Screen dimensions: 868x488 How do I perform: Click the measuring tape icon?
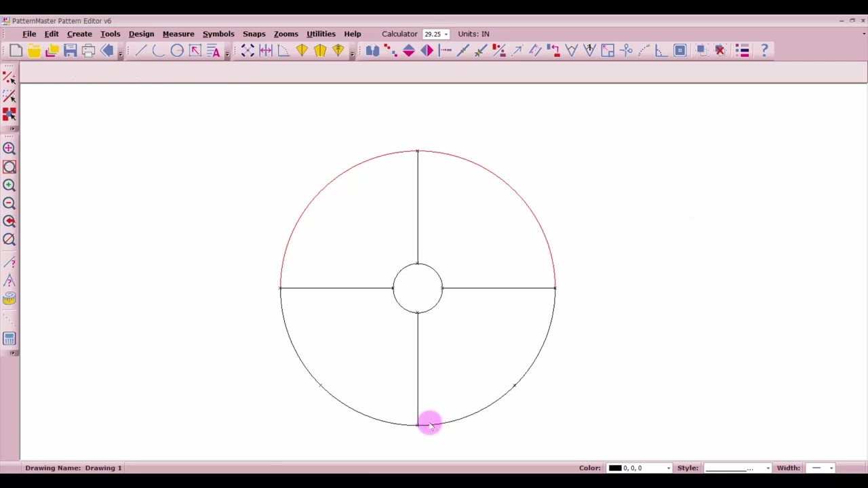pyautogui.click(x=9, y=299)
